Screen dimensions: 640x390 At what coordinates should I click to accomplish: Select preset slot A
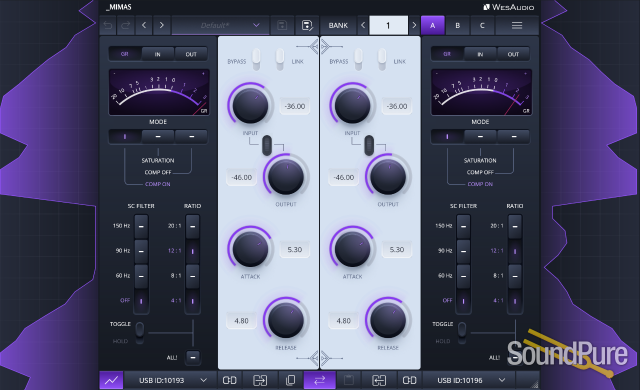click(x=433, y=25)
